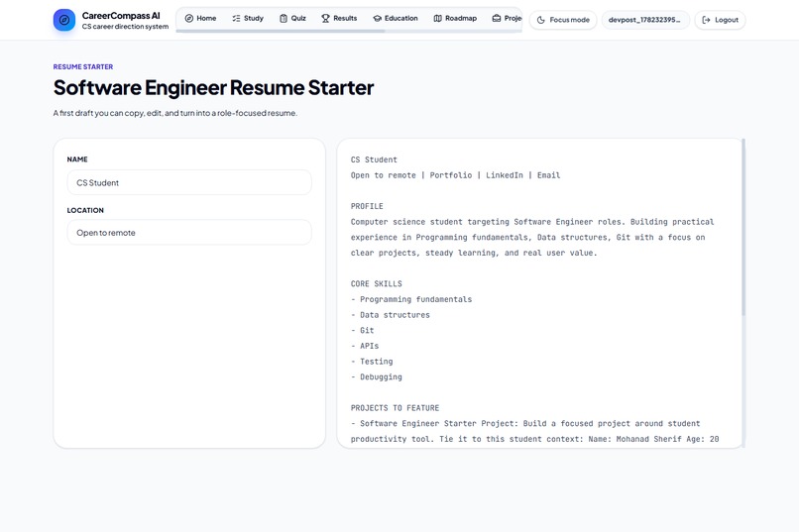Click the '- Debugging' skill line
799x532 pixels.
tap(377, 376)
